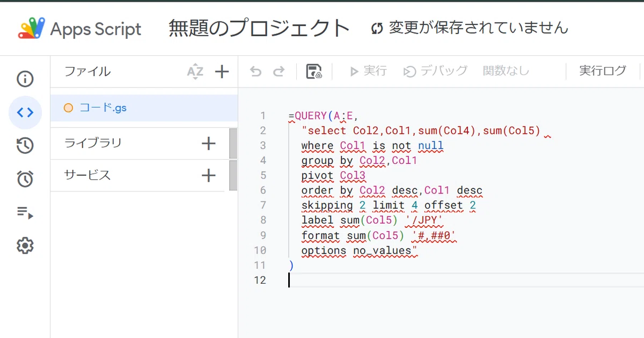
Task: Add a library with ライブラリ plus icon
Action: (x=208, y=143)
